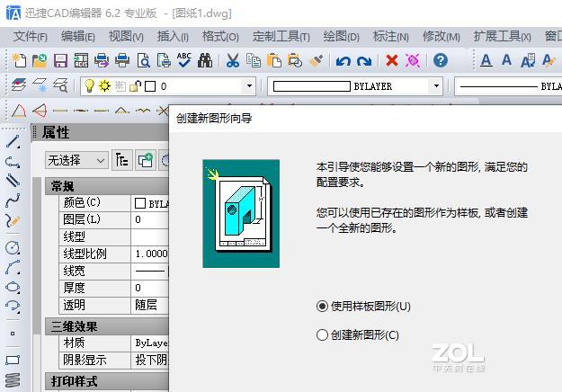Viewport: 562px width, 392px height.
Task: Open the 文件(F) menu
Action: (x=31, y=37)
